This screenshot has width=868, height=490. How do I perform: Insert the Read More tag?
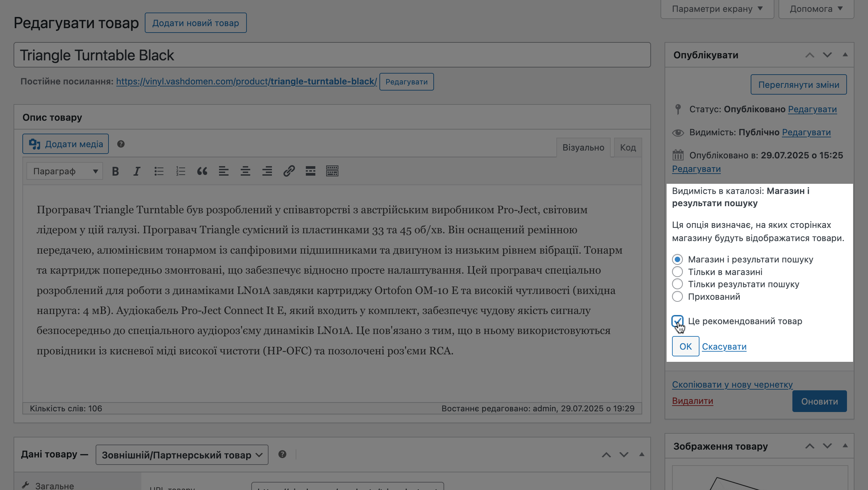tap(311, 171)
